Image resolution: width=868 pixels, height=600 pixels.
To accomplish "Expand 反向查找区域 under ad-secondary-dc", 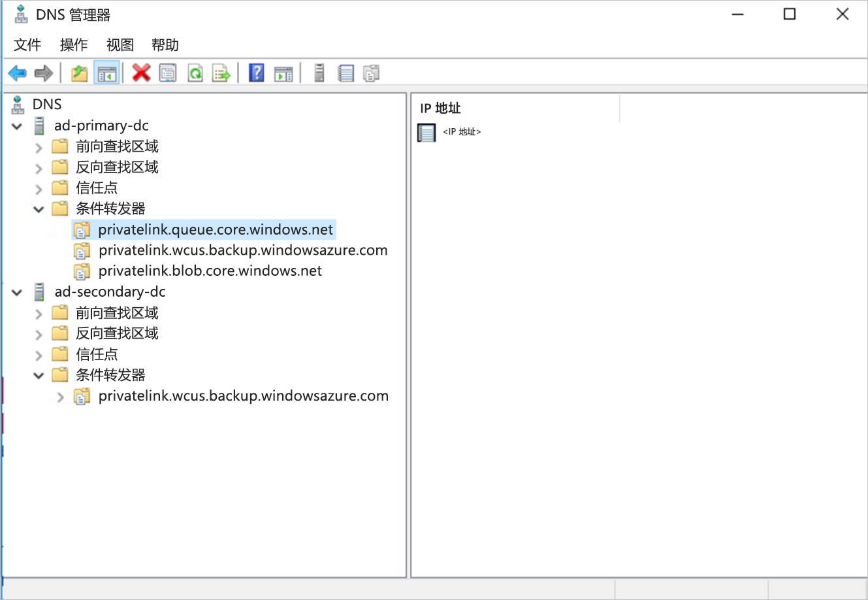I will (39, 335).
